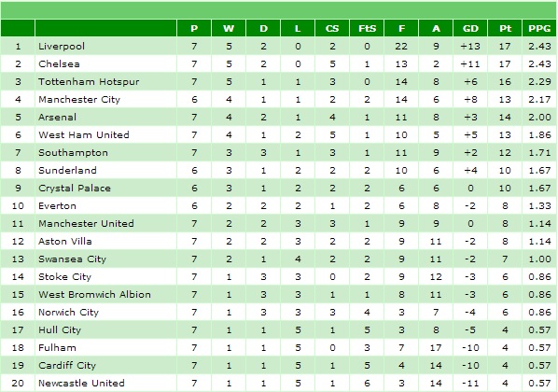The width and height of the screenshot is (558, 392).
Task: Click Liverpool's 2.43 points per game cell
Action: coord(539,47)
